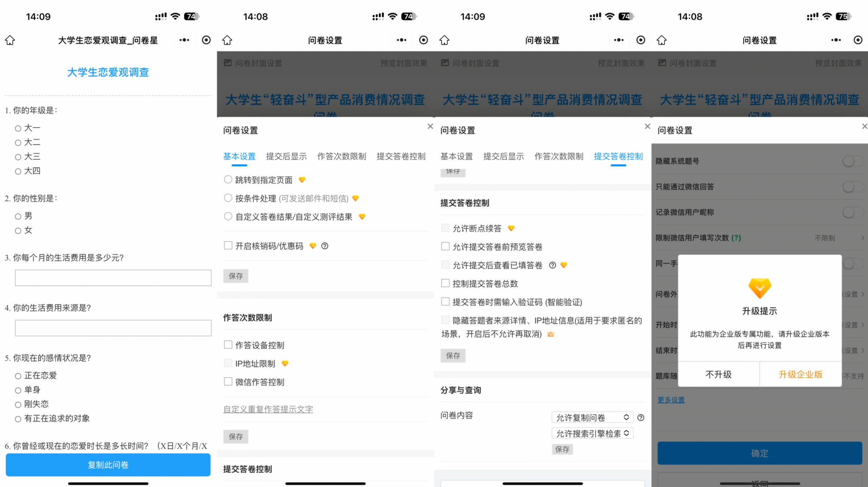Tap the home icon on survey page
Screen dimensions: 868x487
pyautogui.click(x=10, y=40)
